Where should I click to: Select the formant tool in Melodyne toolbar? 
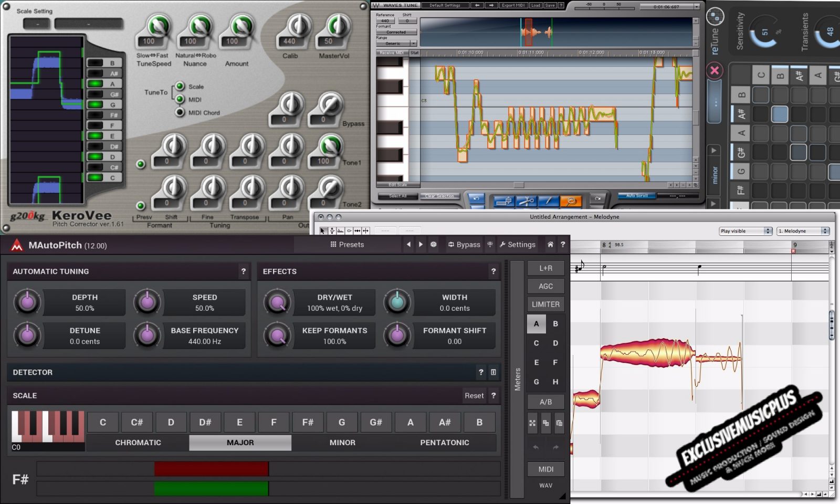[340, 230]
